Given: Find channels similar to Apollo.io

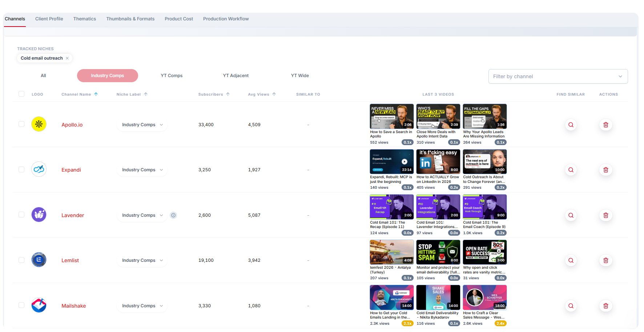Looking at the screenshot, I should click(x=571, y=125).
